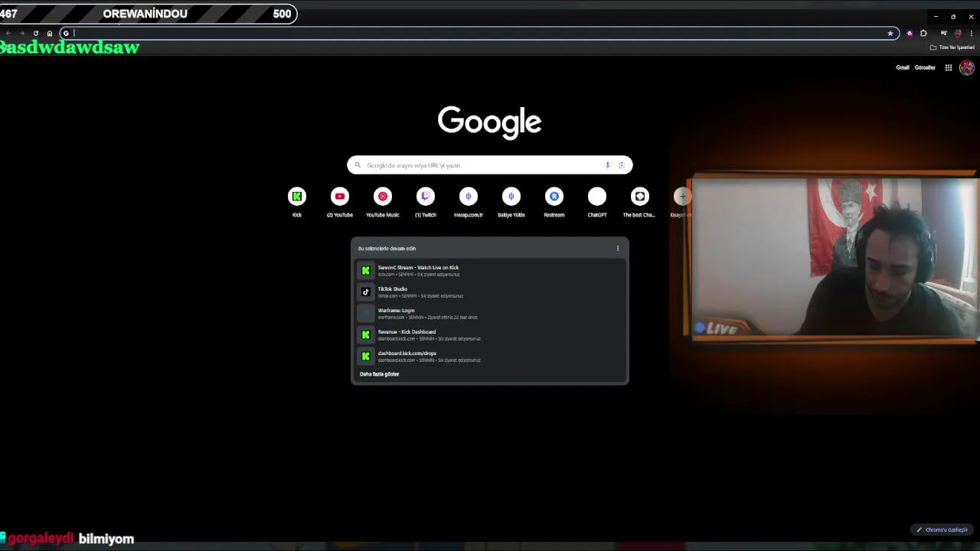Open options for the continue-tabs card
The width and height of the screenshot is (980, 551).
(618, 248)
